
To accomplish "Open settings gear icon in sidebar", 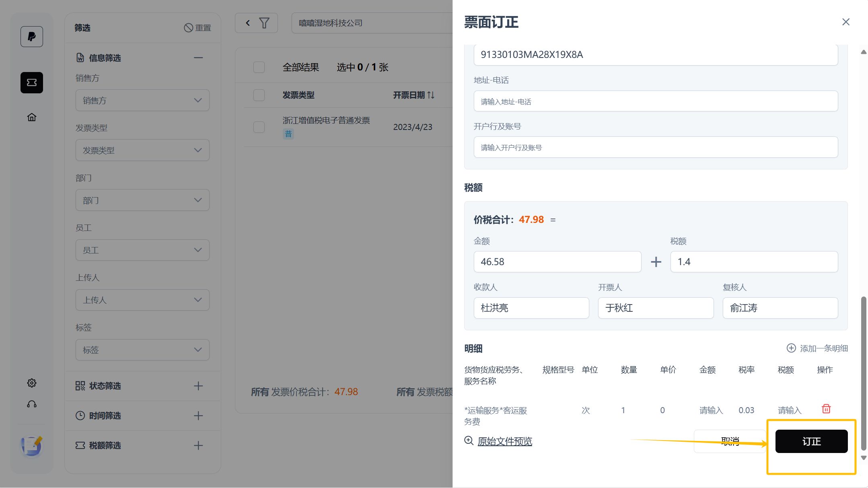I will 32,383.
